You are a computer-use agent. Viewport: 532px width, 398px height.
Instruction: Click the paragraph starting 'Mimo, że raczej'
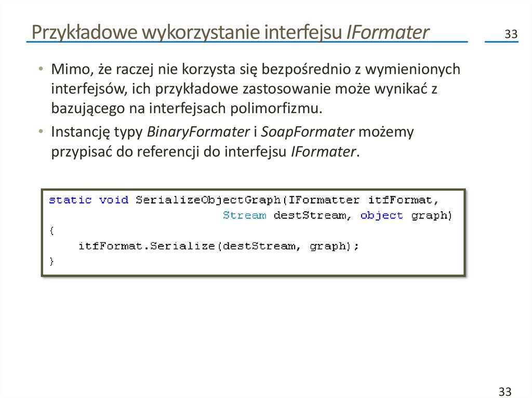point(256,89)
